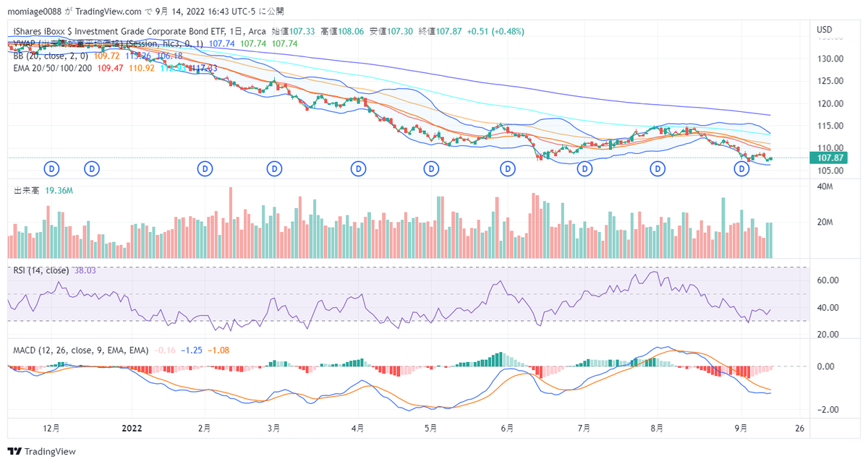The image size is (868, 464).
Task: Click the momiage0088 publisher name
Action: click(x=36, y=12)
